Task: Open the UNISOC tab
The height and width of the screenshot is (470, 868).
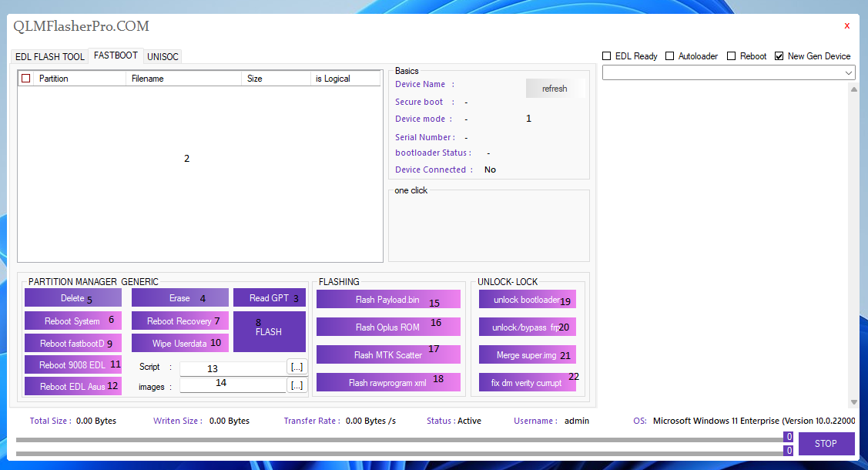Action: click(x=163, y=56)
